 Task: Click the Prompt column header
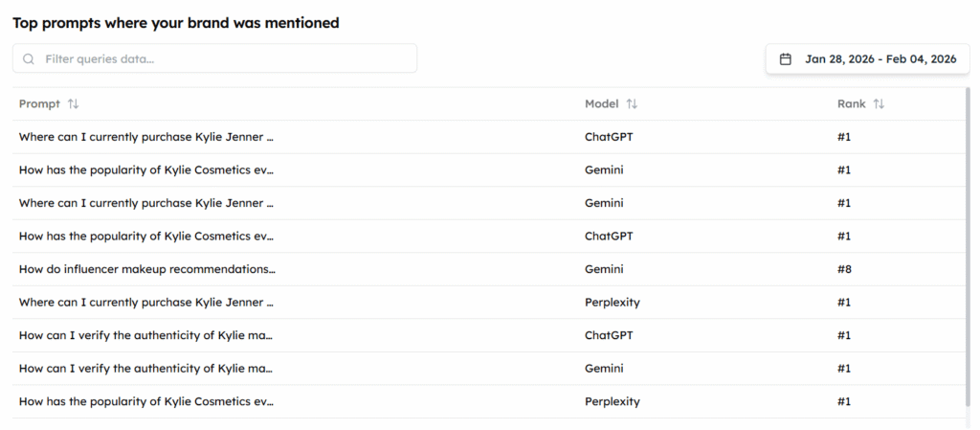click(39, 103)
